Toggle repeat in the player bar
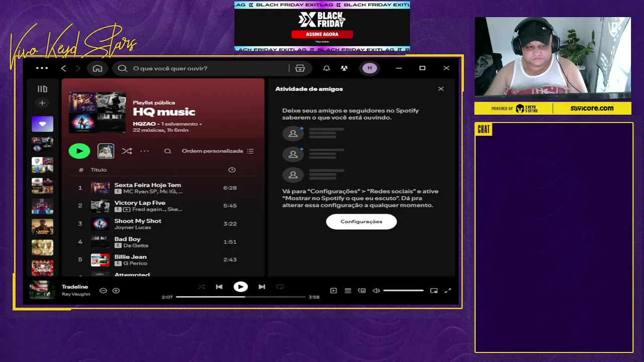The width and height of the screenshot is (644, 362). click(x=280, y=287)
